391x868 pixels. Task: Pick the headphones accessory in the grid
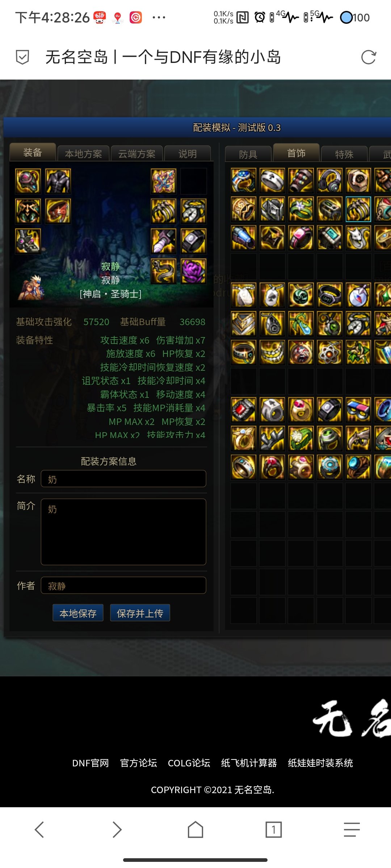(x=329, y=180)
